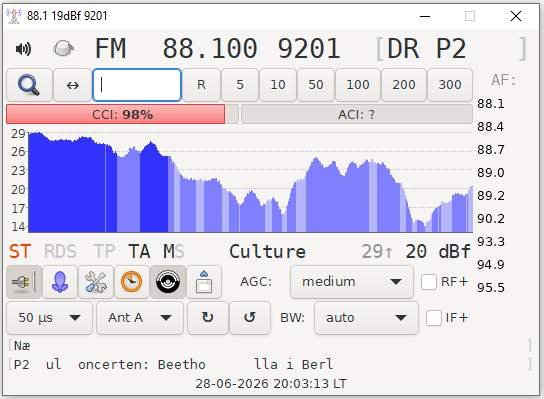The height and width of the screenshot is (399, 544).
Task: Toggle the round black RDS-spy icon
Action: coord(168,282)
